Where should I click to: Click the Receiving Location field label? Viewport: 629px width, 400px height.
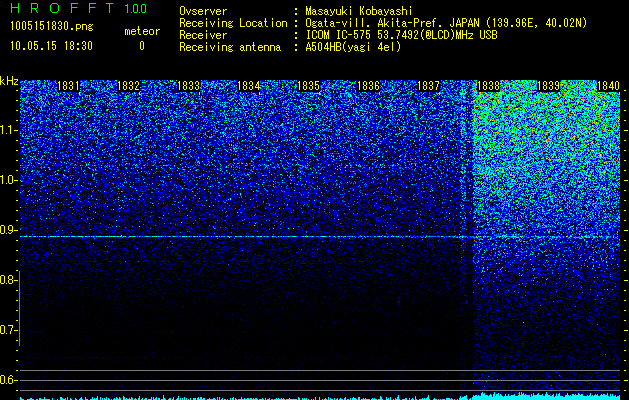tap(233, 23)
